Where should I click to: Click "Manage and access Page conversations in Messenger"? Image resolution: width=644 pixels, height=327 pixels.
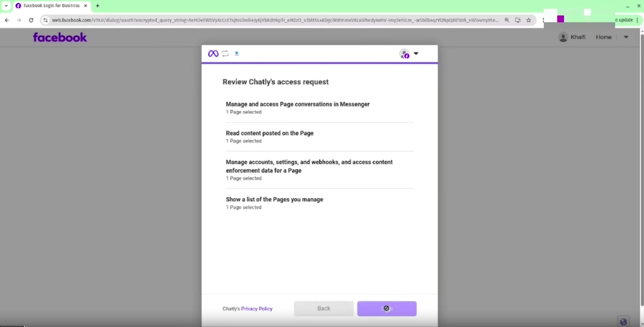298,104
